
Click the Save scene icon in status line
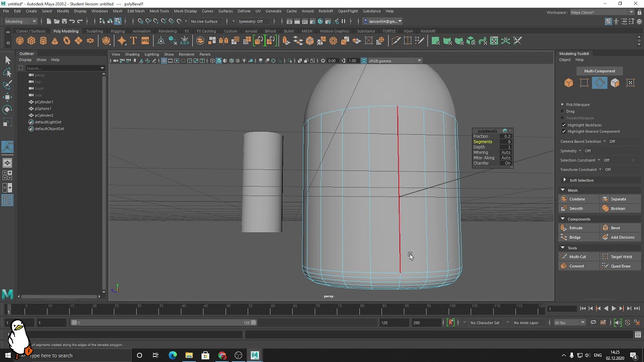(x=64, y=21)
